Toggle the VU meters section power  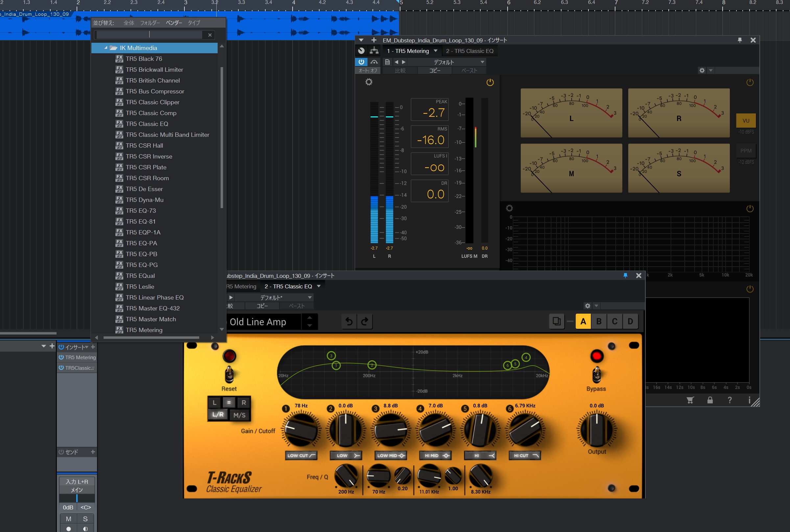pos(750,82)
